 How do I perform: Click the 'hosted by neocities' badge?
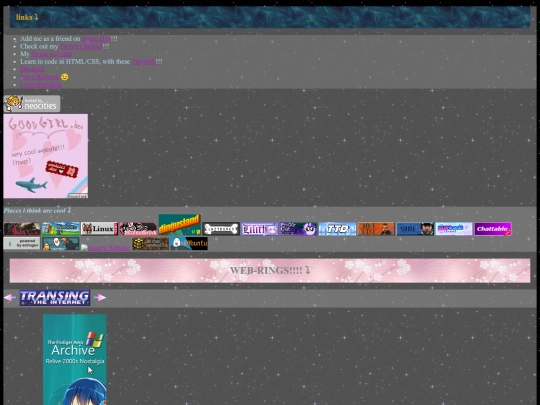coord(32,104)
